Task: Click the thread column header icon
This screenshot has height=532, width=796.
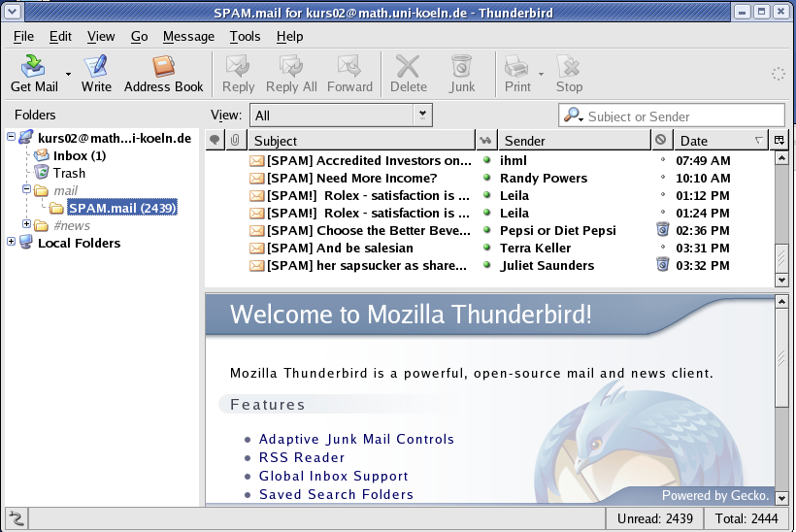Action: 215,140
